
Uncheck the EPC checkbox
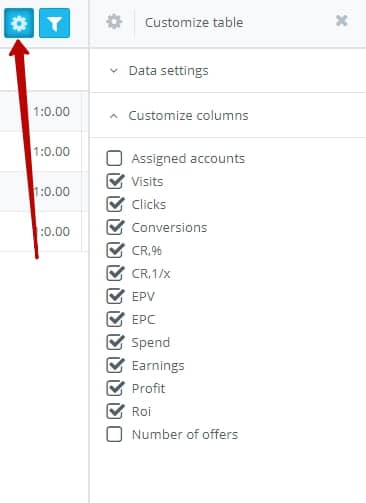tap(115, 319)
